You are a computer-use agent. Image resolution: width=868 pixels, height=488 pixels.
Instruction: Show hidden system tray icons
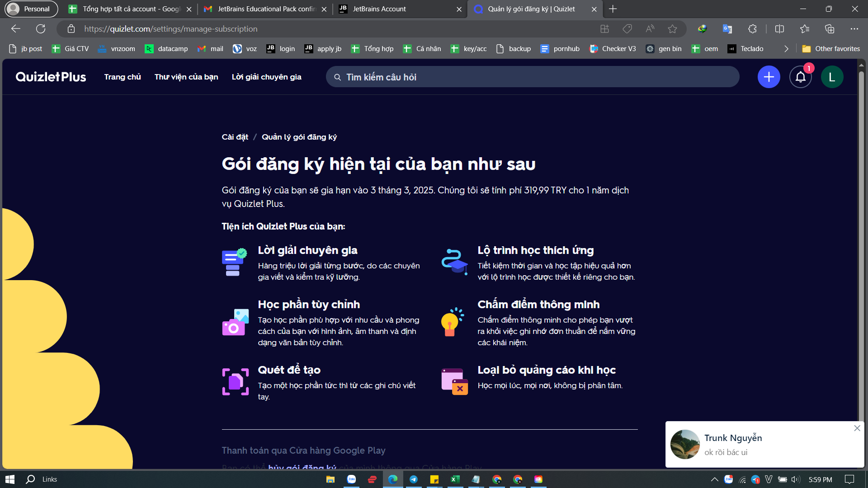[x=714, y=479]
